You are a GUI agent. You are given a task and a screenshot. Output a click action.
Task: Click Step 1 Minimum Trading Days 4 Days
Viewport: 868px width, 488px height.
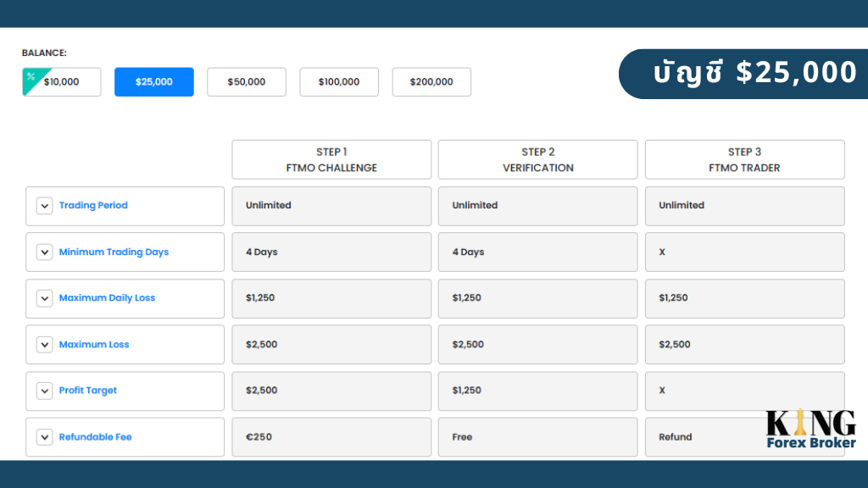(x=331, y=252)
